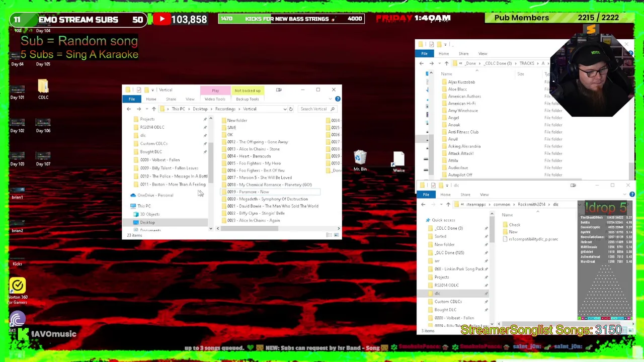Screen dimensions: 644x362
Task: Select the 0019 - Paramore - Now folder
Action: click(x=271, y=192)
